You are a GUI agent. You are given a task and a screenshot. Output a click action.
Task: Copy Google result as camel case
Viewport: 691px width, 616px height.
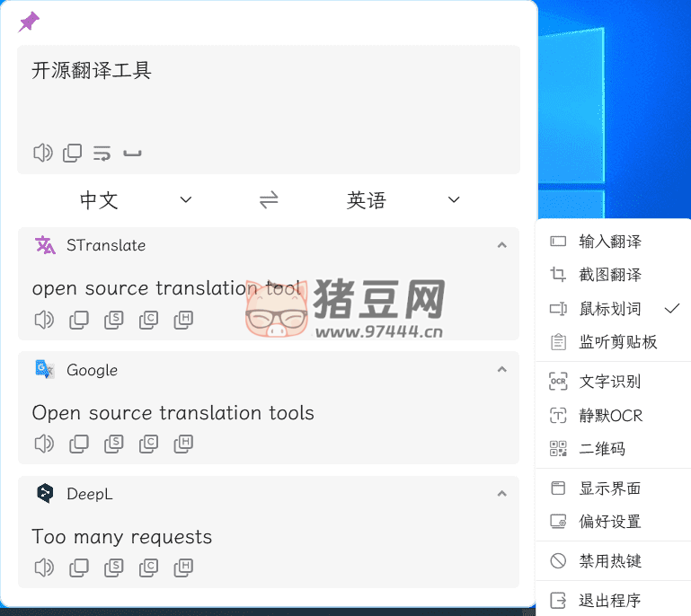click(x=148, y=443)
